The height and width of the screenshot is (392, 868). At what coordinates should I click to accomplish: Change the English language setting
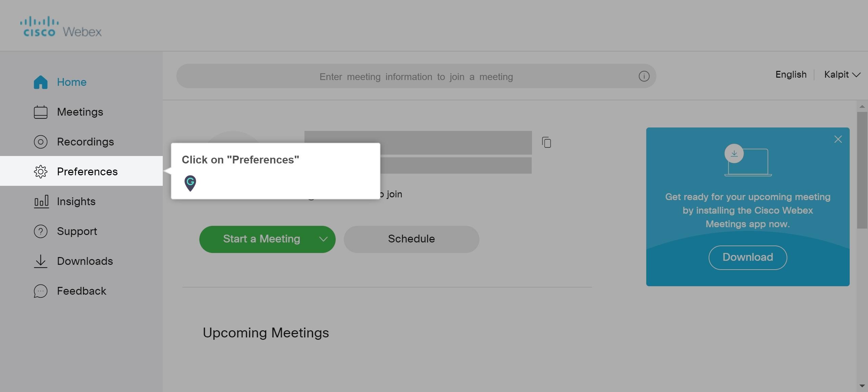[791, 75]
